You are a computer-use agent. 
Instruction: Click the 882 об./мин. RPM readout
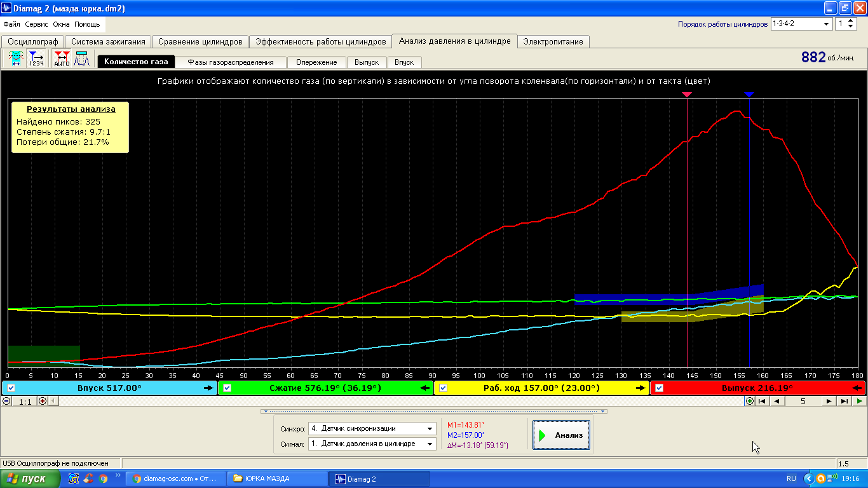(x=828, y=57)
